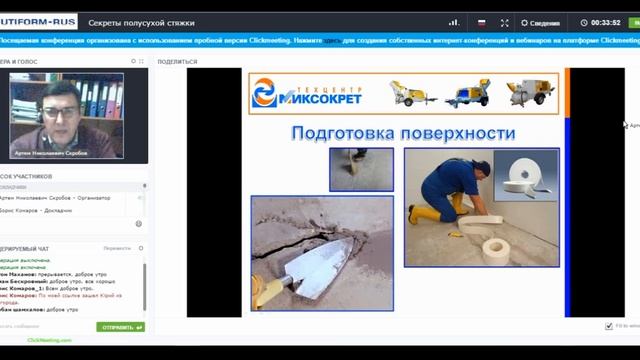
Task: Click the red Комаров chat message
Action: point(61,299)
